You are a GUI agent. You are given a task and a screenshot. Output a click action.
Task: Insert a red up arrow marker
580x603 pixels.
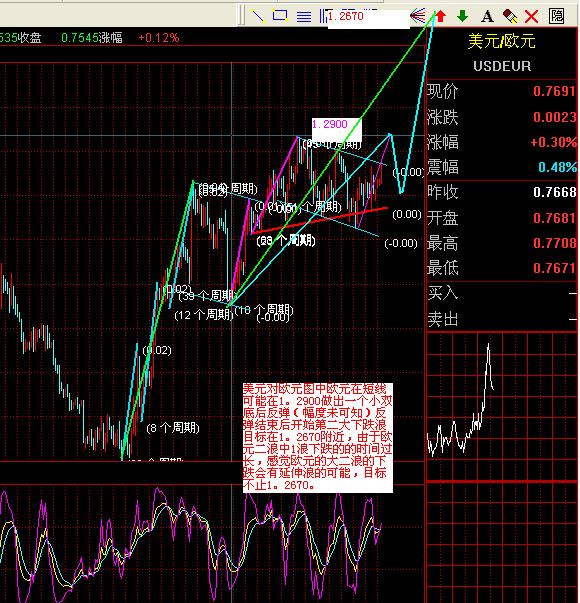[x=441, y=16]
